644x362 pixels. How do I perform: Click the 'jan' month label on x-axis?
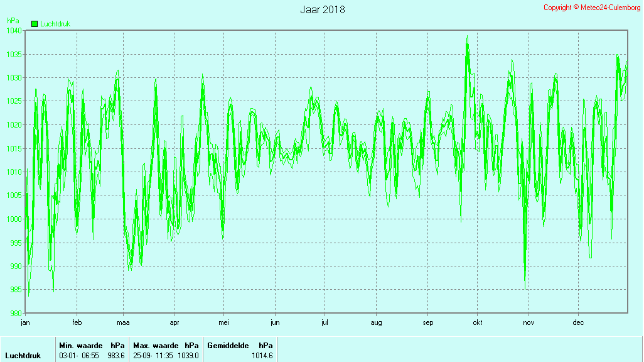[x=25, y=322]
